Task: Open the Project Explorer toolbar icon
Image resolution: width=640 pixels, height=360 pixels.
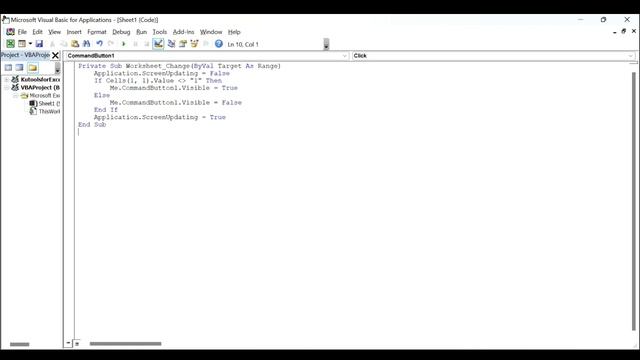Action: (171, 44)
